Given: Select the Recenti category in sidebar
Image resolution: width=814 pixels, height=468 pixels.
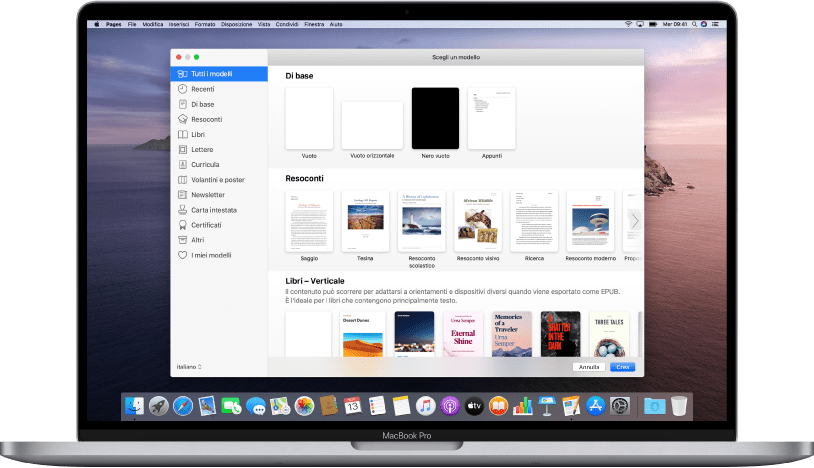Looking at the screenshot, I should (203, 89).
